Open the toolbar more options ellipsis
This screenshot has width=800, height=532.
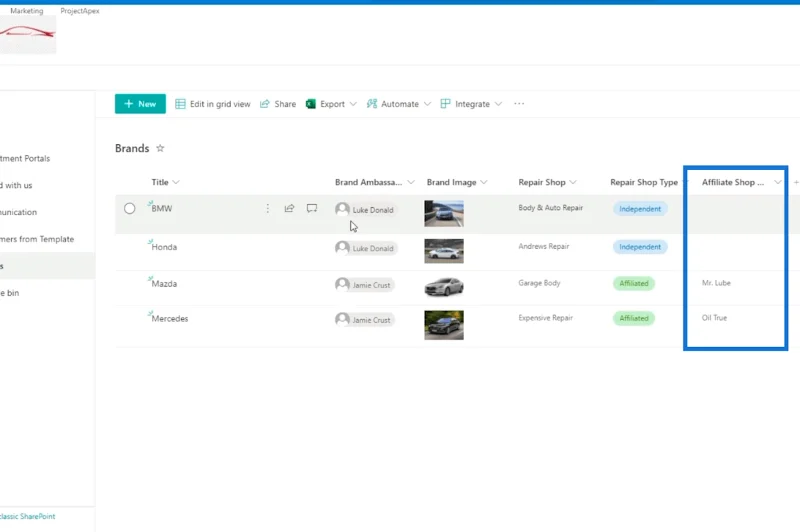519,104
